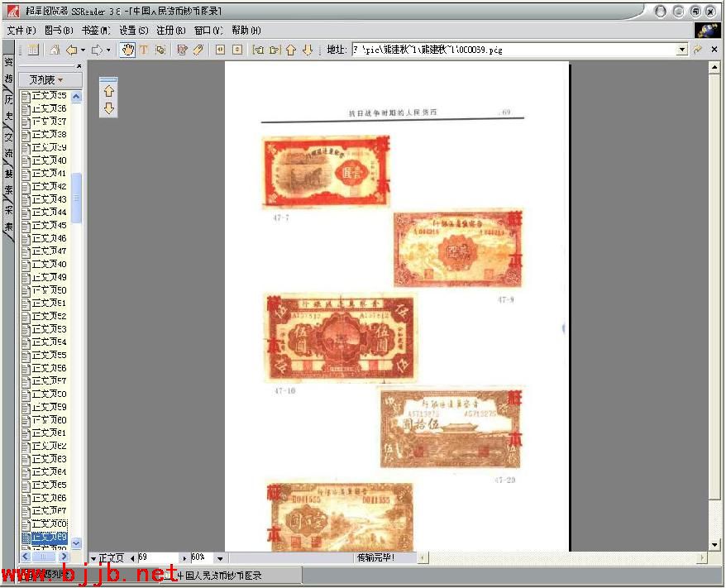
Task: Click the document scrollbar up arrow
Action: [x=714, y=68]
